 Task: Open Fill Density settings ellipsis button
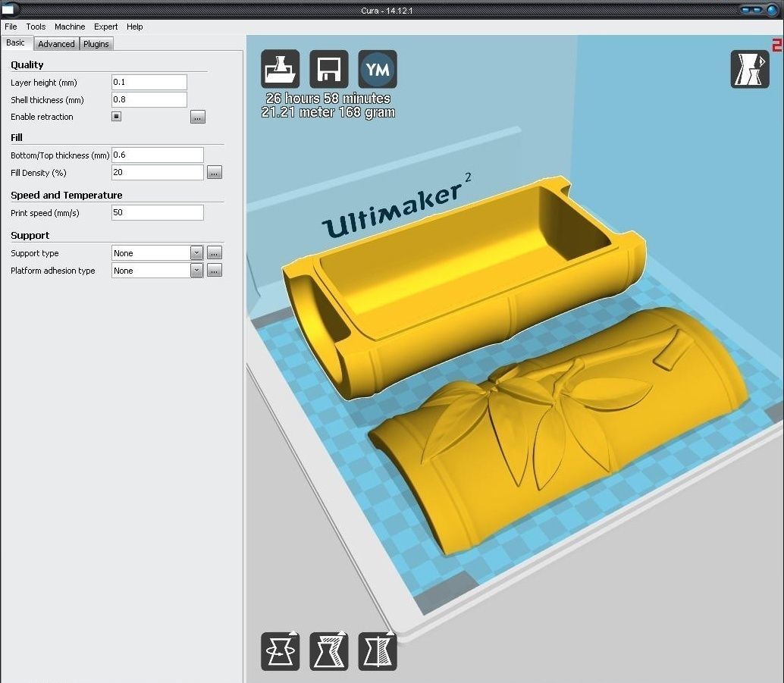coord(214,173)
